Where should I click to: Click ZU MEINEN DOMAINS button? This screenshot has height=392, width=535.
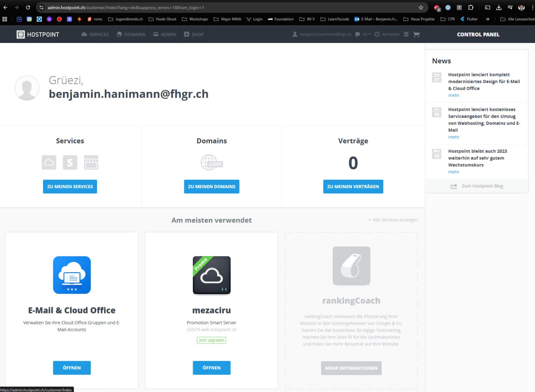(211, 187)
